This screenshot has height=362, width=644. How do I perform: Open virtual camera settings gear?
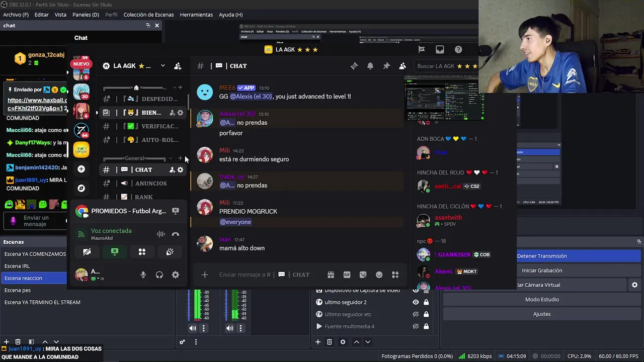click(x=634, y=285)
